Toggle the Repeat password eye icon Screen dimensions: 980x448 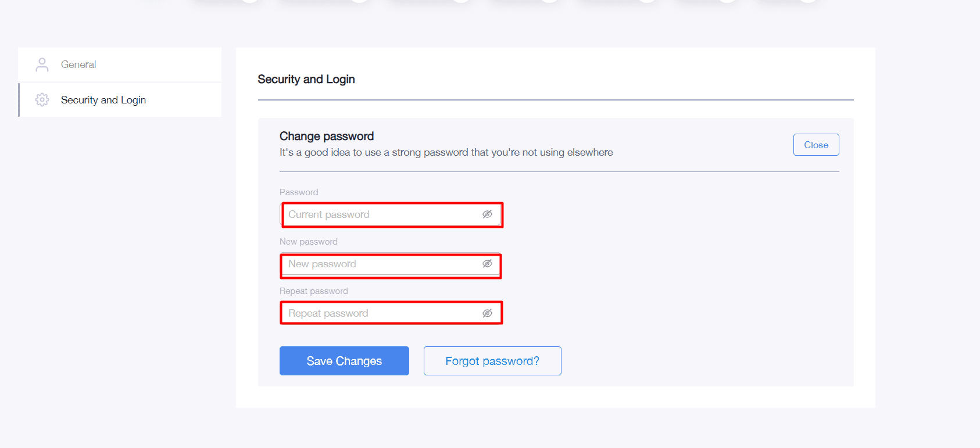point(487,313)
